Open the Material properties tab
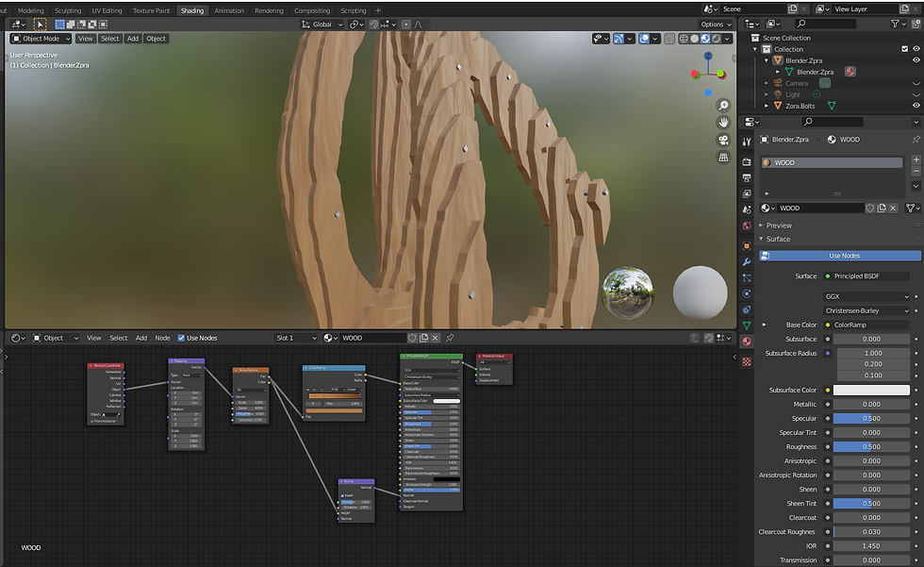 tap(747, 342)
